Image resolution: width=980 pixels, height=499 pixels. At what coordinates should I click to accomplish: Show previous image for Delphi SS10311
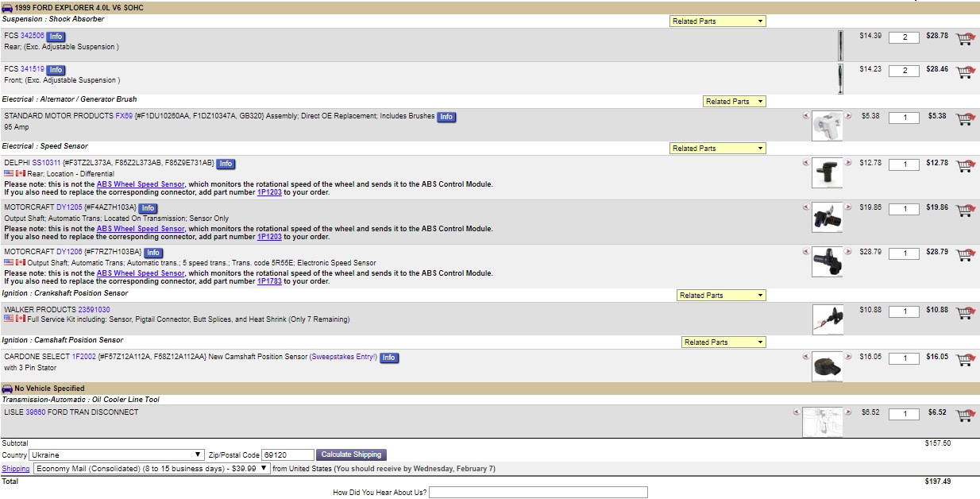coord(807,162)
